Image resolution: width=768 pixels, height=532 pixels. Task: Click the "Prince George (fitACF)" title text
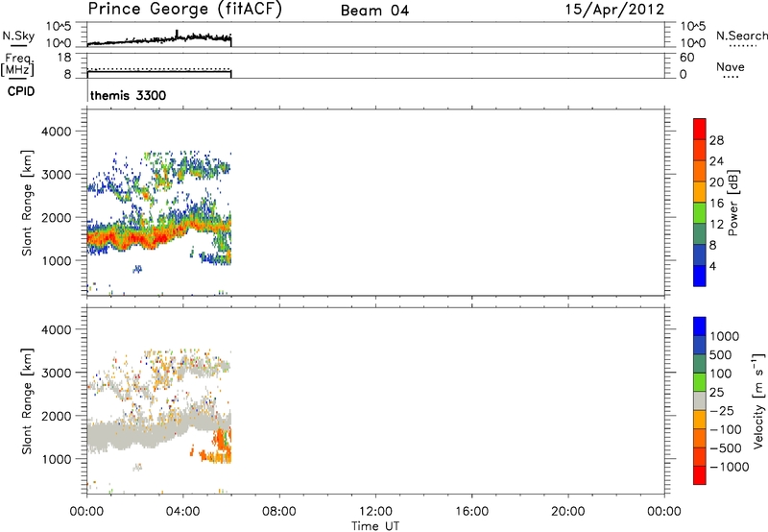coord(184,10)
